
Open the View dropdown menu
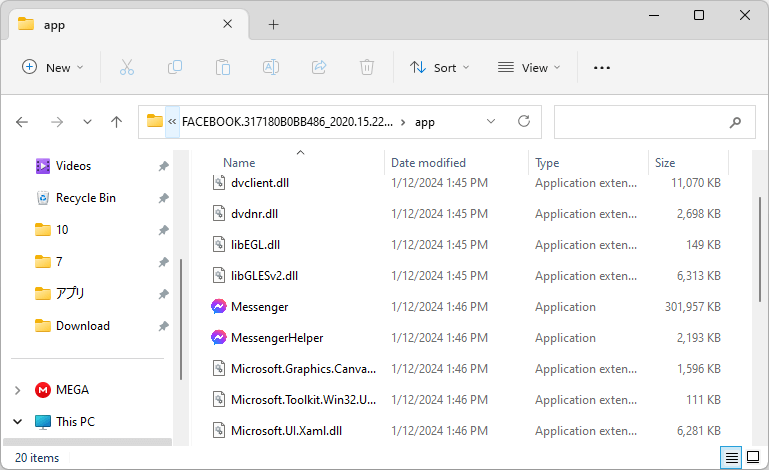pos(529,67)
